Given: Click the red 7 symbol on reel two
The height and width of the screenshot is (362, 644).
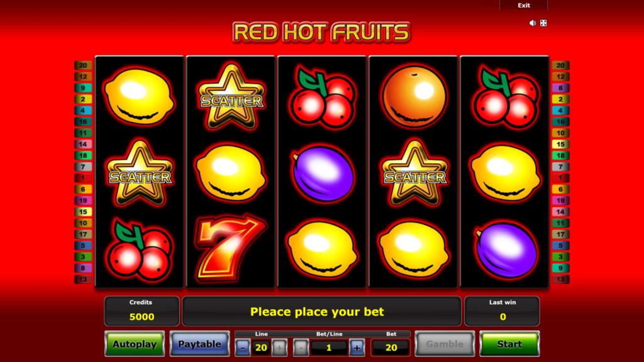Looking at the screenshot, I should 230,249.
